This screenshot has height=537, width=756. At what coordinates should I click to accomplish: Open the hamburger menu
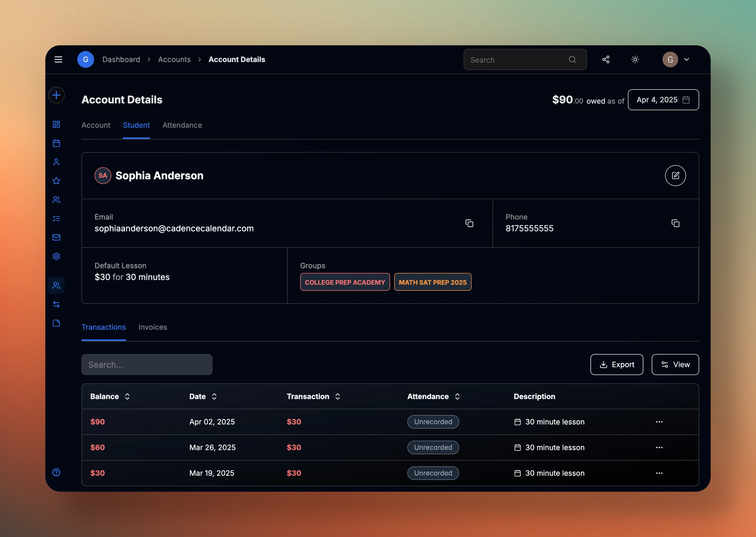click(x=58, y=60)
